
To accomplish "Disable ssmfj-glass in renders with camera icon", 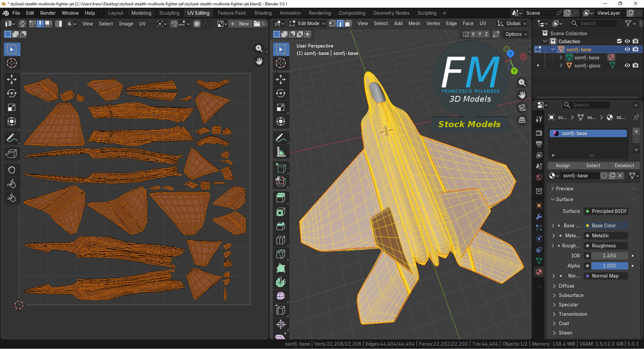I will coord(636,65).
